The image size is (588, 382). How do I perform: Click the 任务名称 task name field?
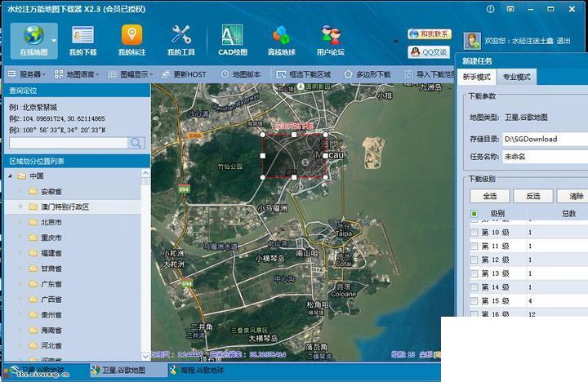pyautogui.click(x=545, y=157)
